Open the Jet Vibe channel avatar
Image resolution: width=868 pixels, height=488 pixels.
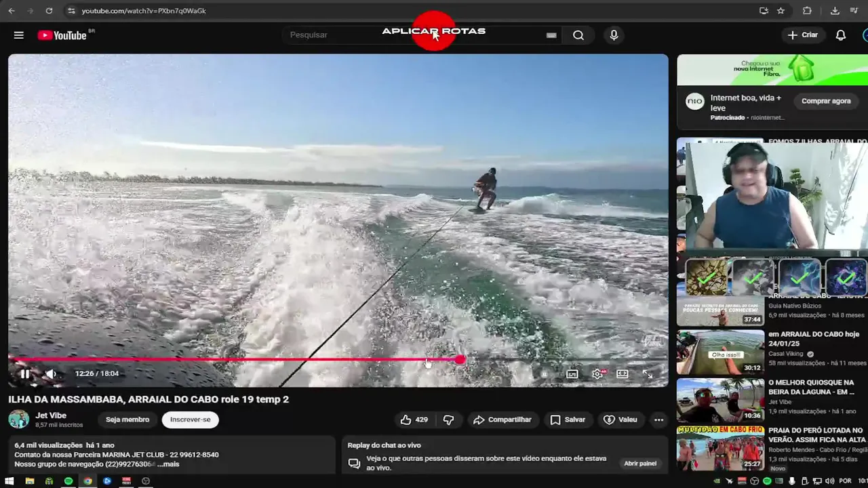pyautogui.click(x=19, y=420)
